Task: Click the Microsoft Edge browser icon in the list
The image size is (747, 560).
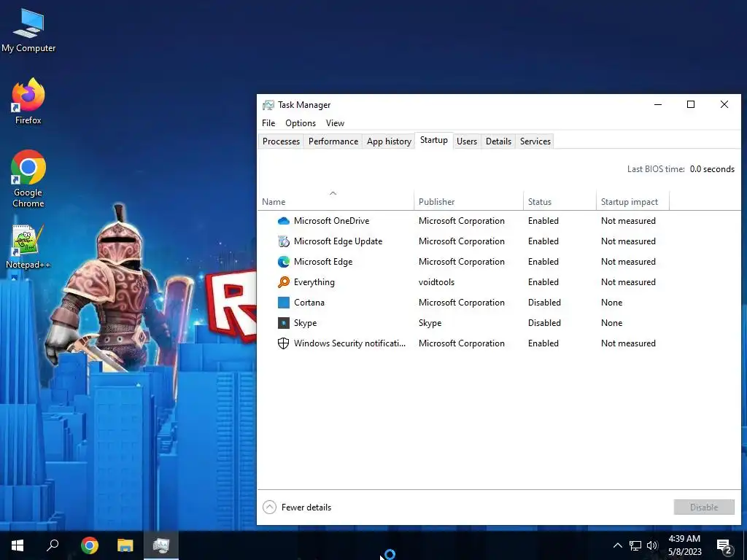Action: (284, 262)
